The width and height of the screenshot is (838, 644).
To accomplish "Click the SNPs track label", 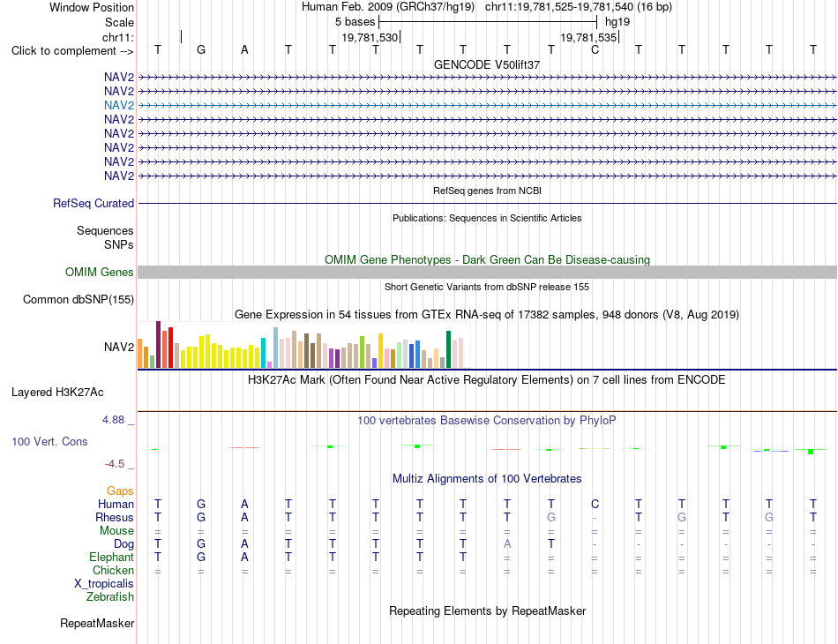I will click(x=119, y=244).
